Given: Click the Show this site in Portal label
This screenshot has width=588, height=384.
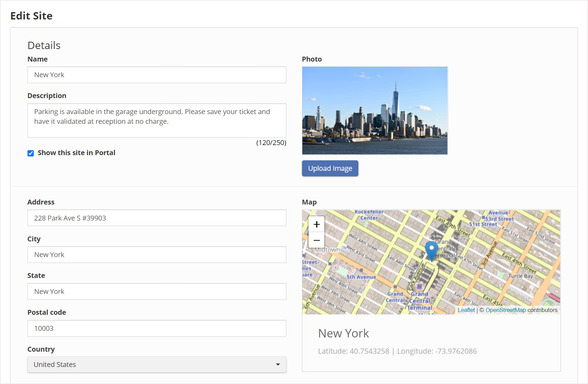Looking at the screenshot, I should [x=76, y=153].
